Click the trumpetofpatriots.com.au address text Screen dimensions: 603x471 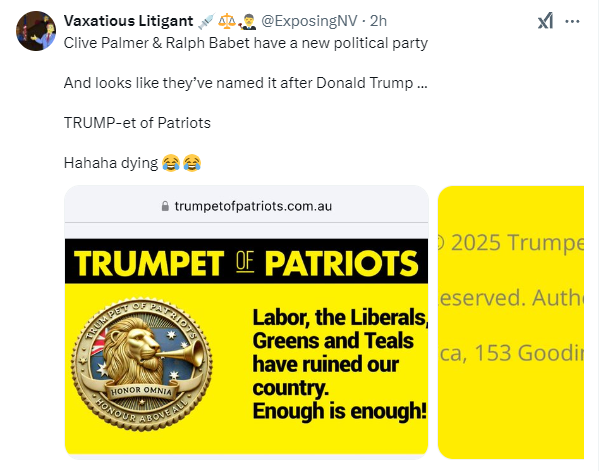tap(253, 206)
